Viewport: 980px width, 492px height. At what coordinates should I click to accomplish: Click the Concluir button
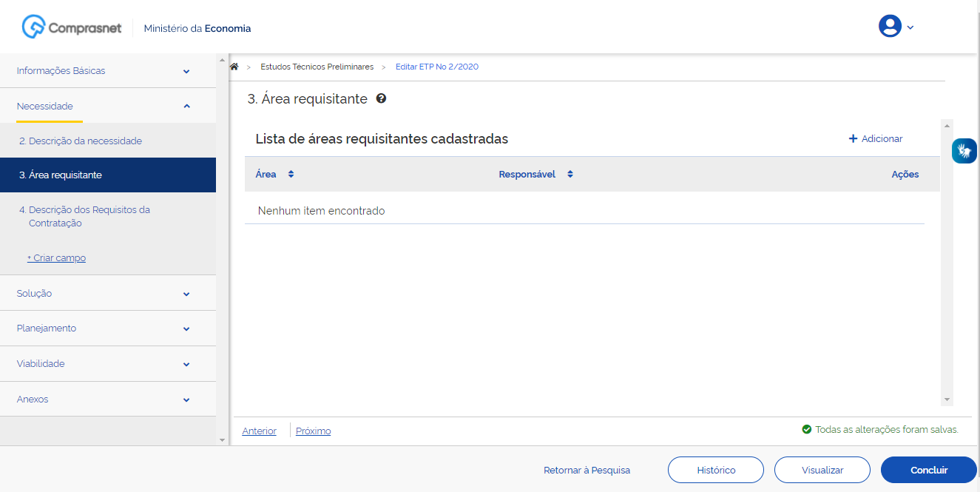coord(928,470)
